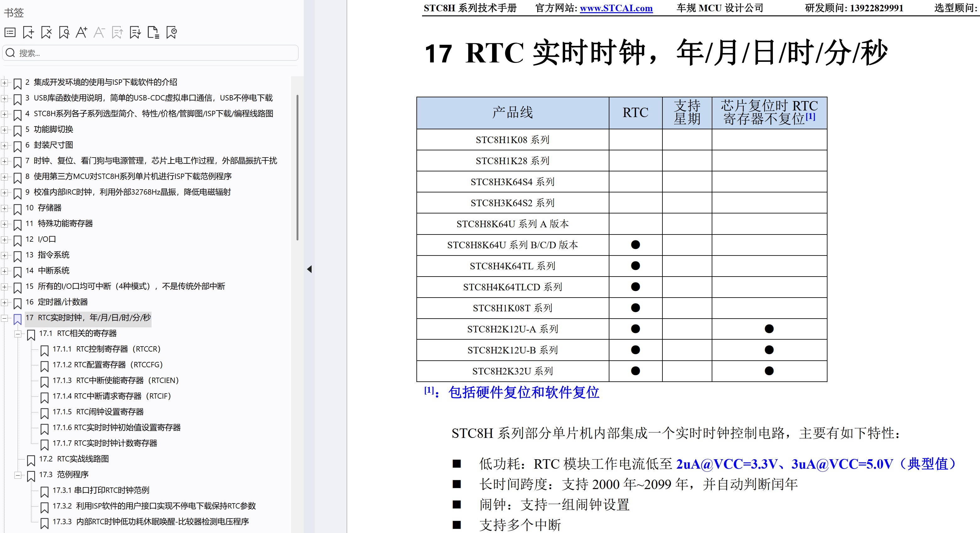The image size is (980, 533).
Task: Open bookmark 17.1.4 RTC中断请求寄存器 (RTCIF)
Action: tap(112, 396)
